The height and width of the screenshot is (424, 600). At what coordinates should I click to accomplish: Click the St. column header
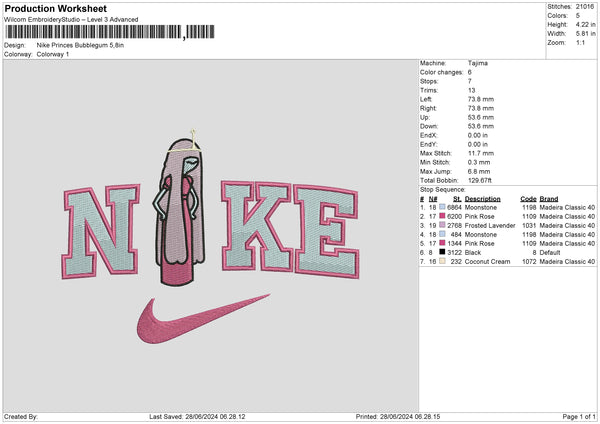click(x=457, y=199)
